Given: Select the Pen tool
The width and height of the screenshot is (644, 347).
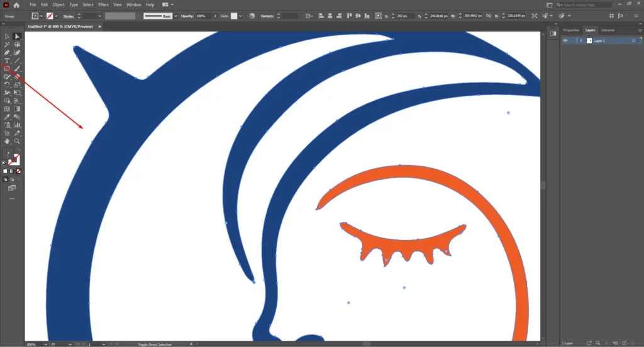Looking at the screenshot, I should tap(7, 53).
